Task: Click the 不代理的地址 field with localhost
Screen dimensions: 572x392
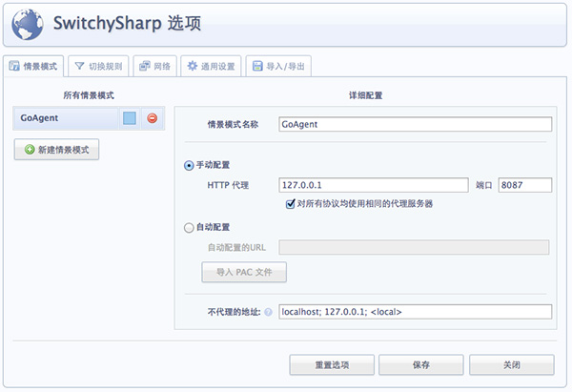Action: [x=416, y=312]
